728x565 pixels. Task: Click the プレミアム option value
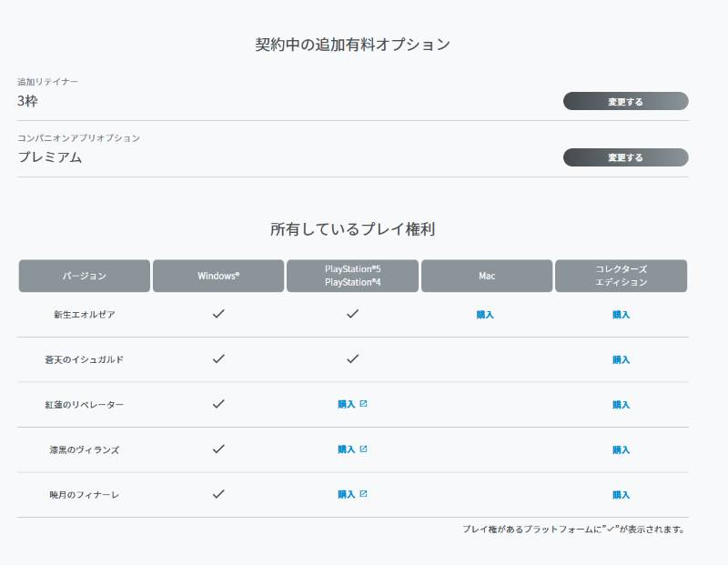[x=50, y=156]
